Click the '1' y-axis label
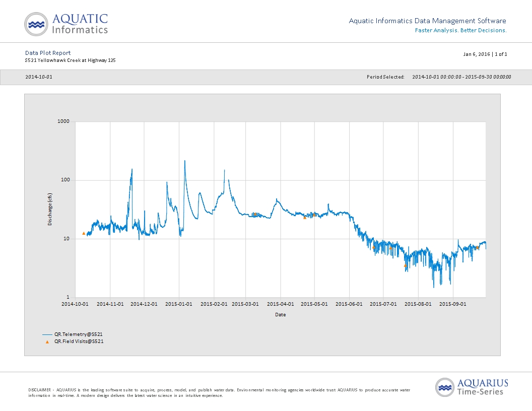Viewport: 532px width, 411px height. pos(68,297)
